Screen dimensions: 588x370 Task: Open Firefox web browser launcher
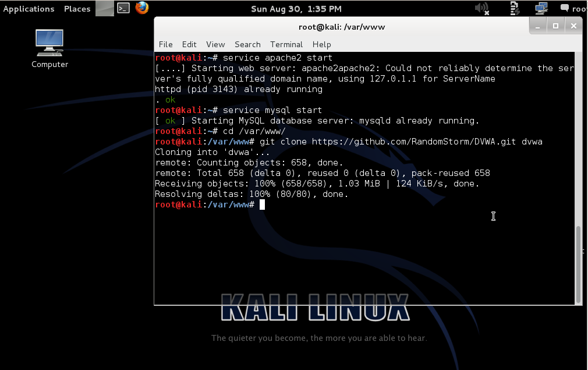(141, 8)
